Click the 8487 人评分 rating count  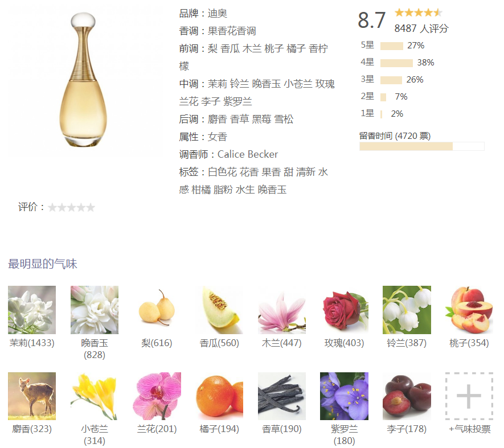point(421,28)
